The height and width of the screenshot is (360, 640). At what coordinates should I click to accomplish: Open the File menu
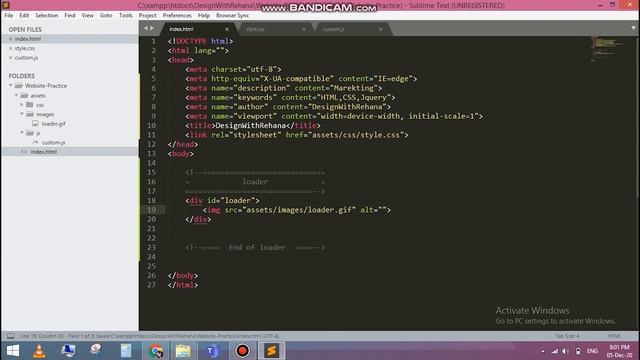tap(9, 15)
